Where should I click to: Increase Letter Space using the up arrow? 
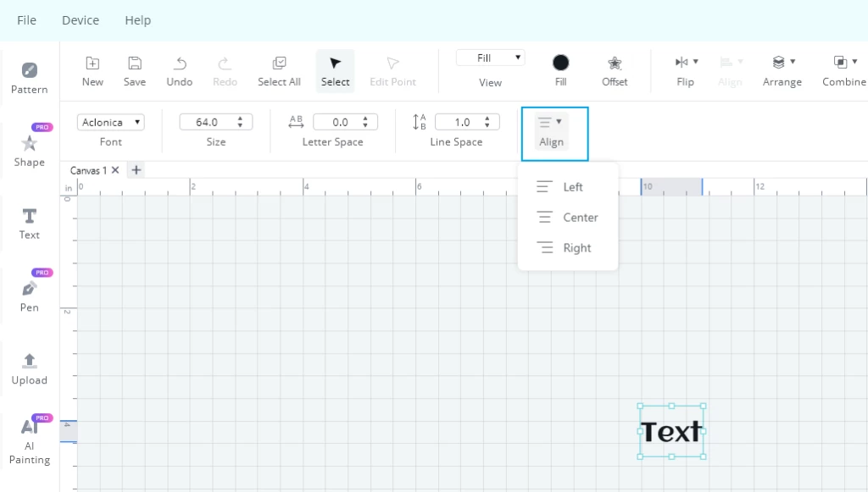pos(365,119)
